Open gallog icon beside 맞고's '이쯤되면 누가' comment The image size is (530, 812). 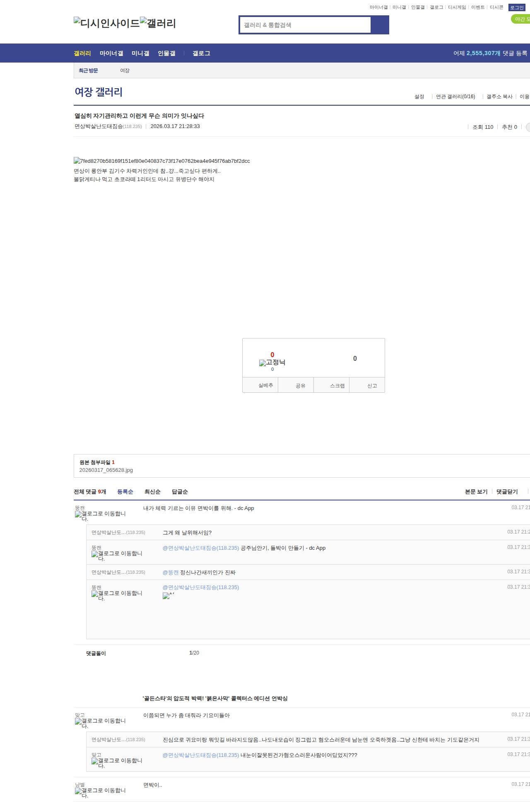tap(100, 723)
